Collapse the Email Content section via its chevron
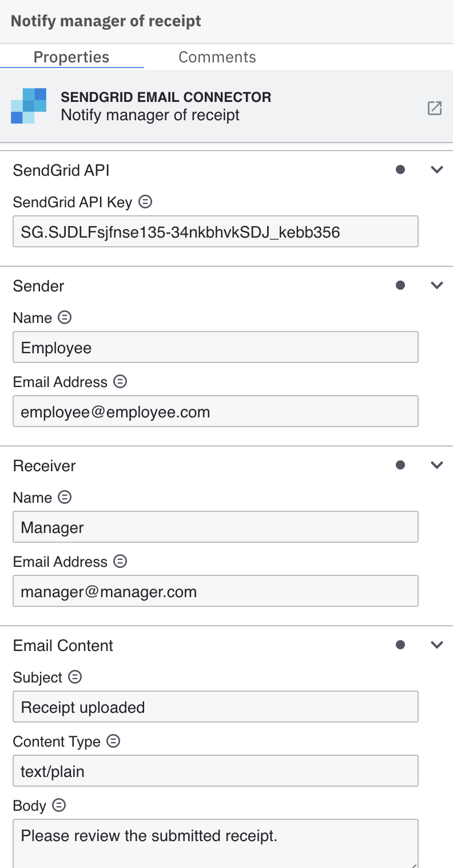 point(437,644)
